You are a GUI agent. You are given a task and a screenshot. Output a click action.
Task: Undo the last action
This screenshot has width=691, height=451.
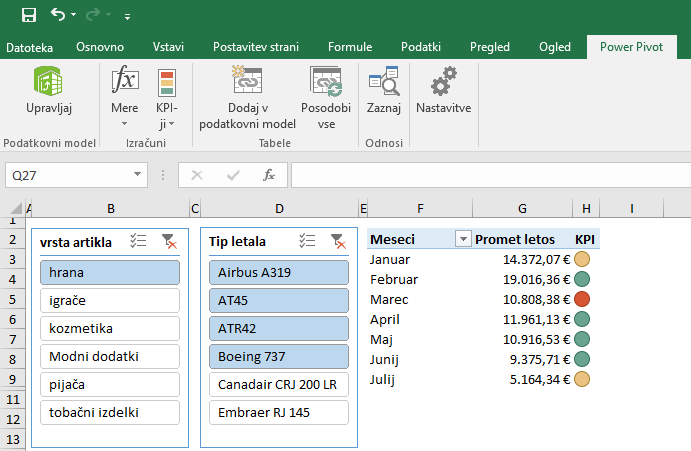click(x=58, y=15)
